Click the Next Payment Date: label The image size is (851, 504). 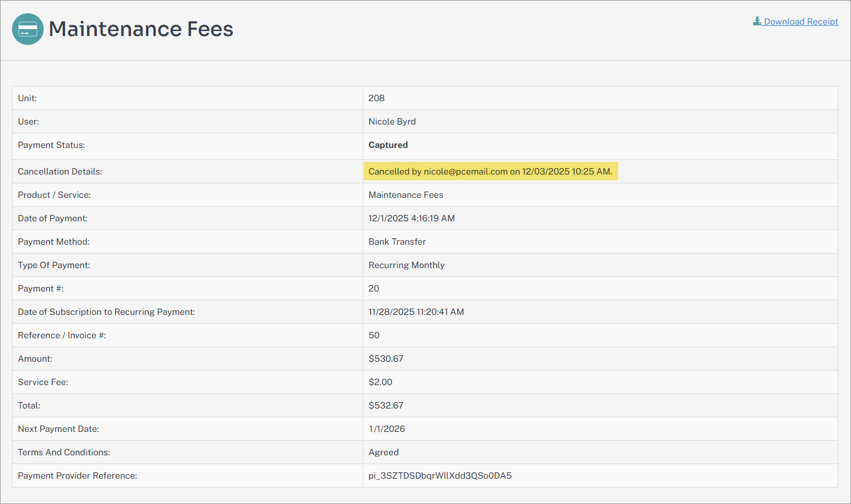click(58, 429)
